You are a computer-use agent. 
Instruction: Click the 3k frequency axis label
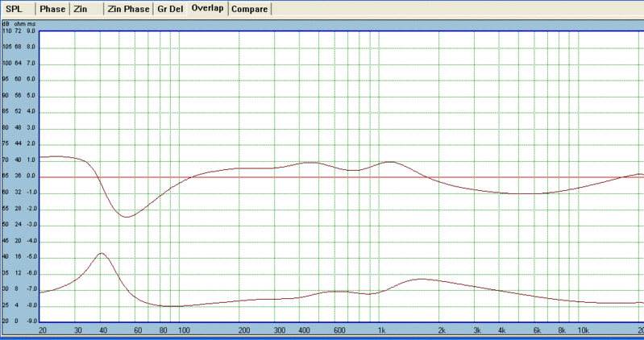[x=477, y=330]
